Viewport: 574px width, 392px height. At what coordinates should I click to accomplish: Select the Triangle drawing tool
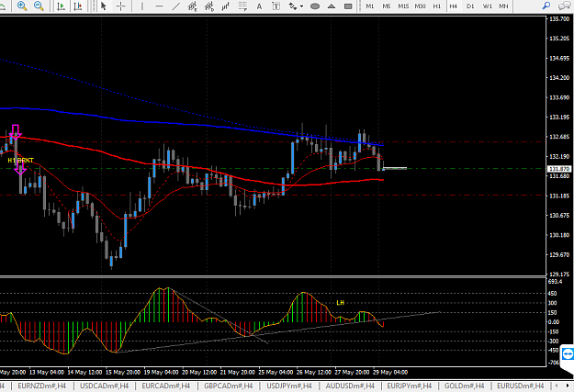coord(332,6)
